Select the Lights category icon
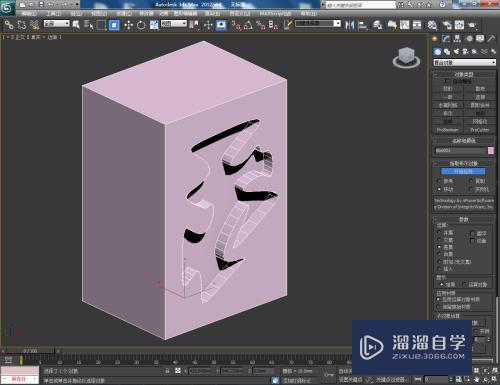The height and width of the screenshot is (385, 500). tap(456, 51)
